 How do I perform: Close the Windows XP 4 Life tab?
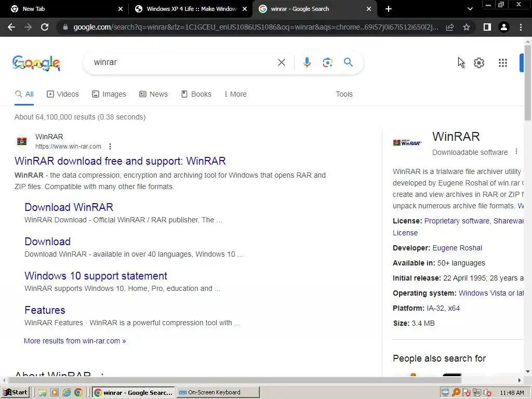(245, 9)
